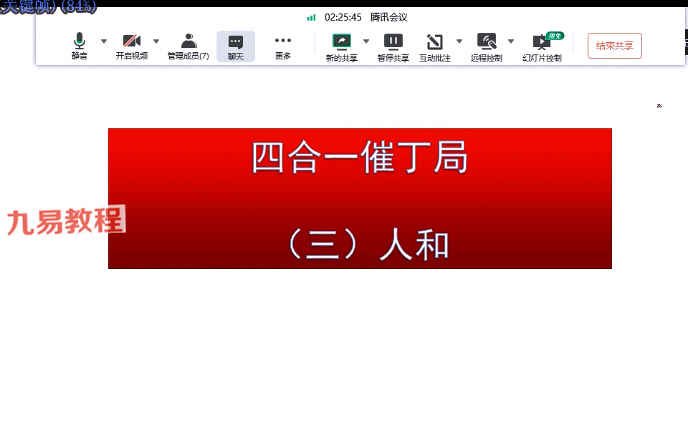Click the 腾讯会议 title text
The height and width of the screenshot is (442, 688).
click(x=389, y=18)
